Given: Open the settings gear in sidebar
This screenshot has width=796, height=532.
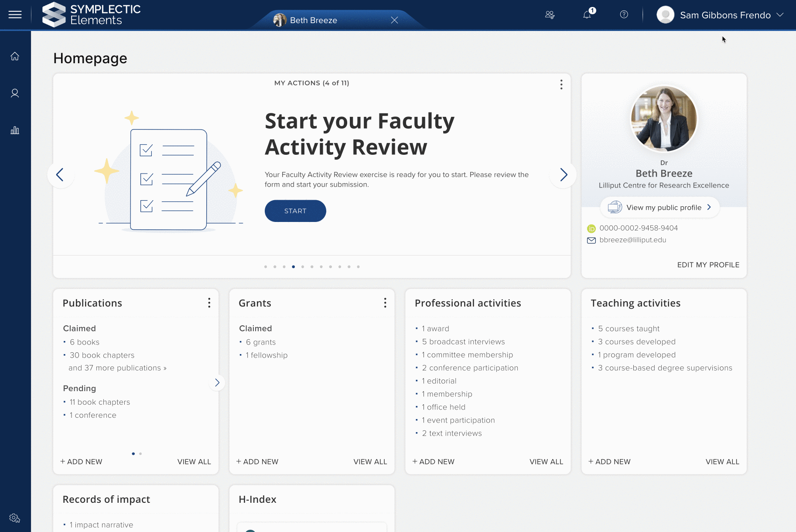Looking at the screenshot, I should pos(15,518).
